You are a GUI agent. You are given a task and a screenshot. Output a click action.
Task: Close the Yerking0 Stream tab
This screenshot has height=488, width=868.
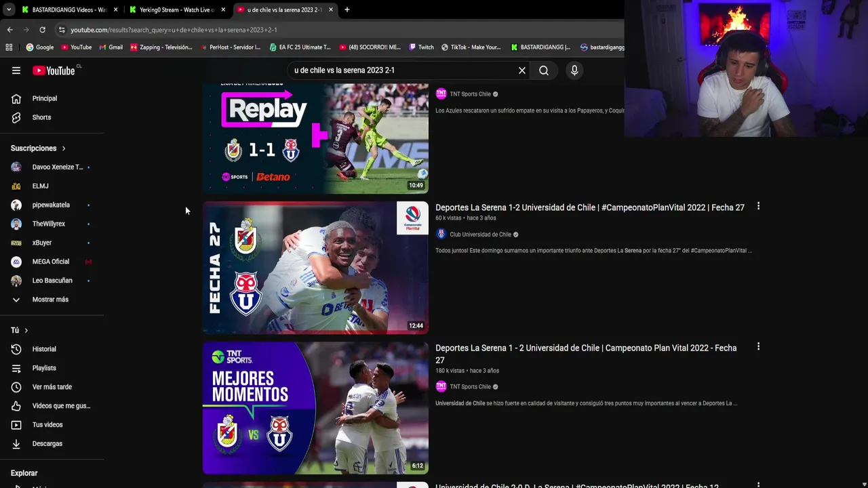point(223,9)
